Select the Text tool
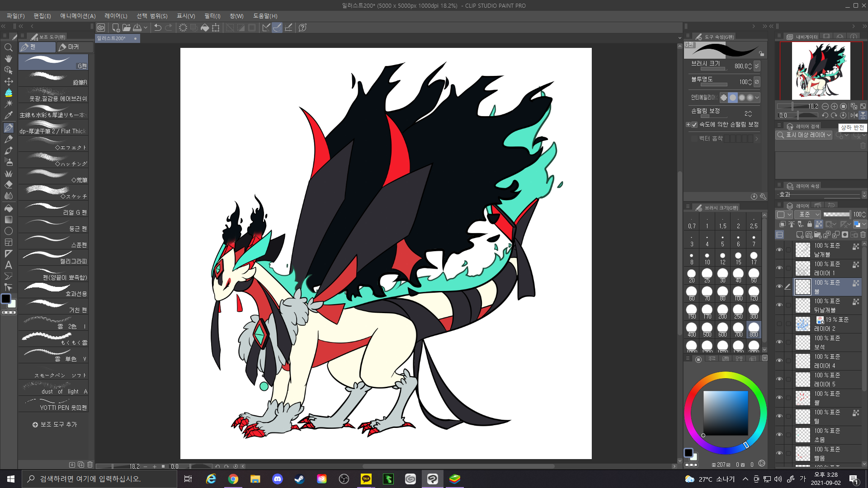 point(8,265)
